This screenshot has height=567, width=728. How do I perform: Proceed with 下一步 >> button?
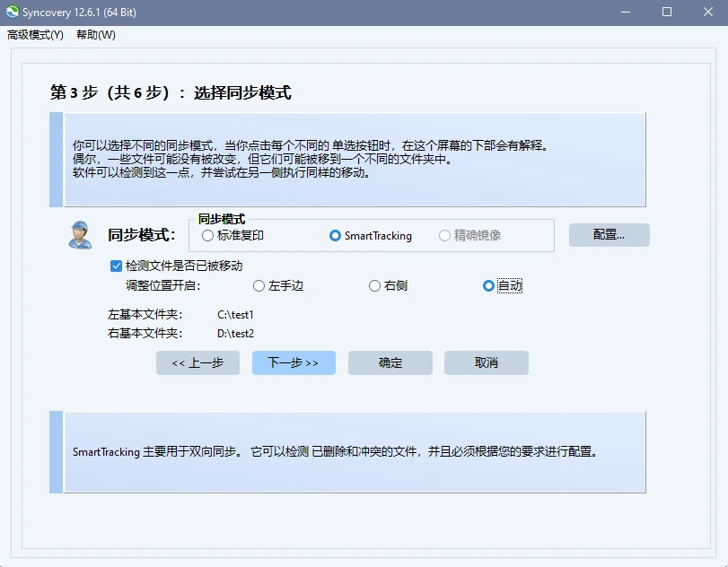point(294,362)
